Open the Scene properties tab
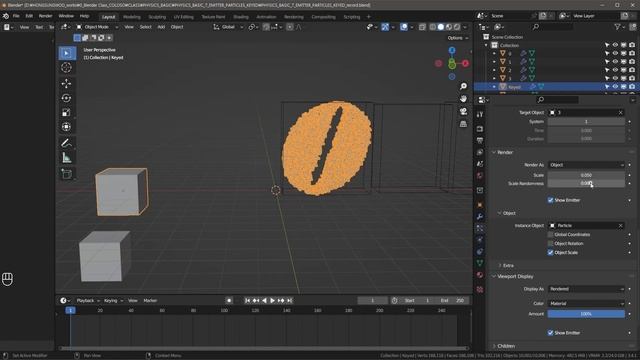Image resolution: width=640 pixels, height=360 pixels. tap(480, 164)
